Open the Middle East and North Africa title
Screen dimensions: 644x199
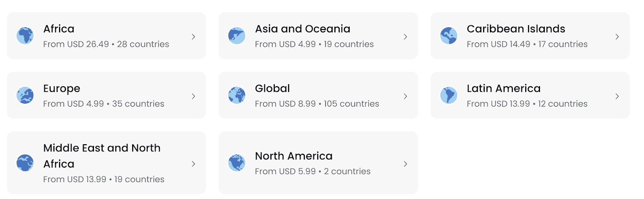[x=102, y=156]
